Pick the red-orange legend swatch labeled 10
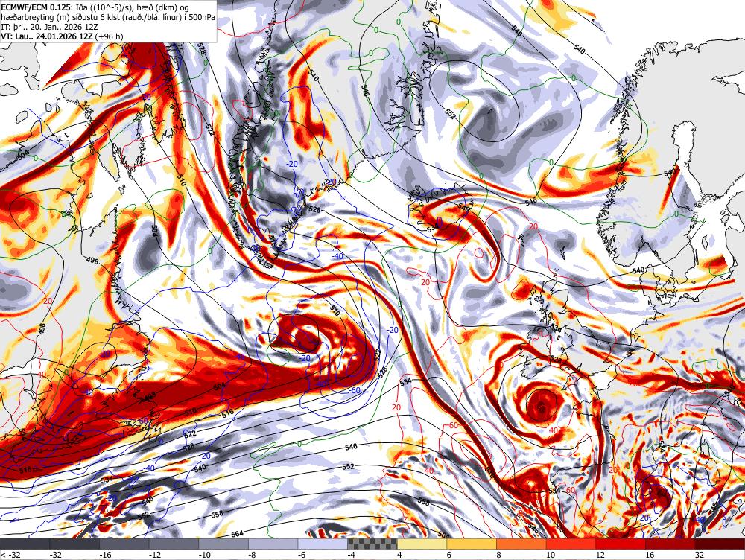The image size is (745, 560). point(571,544)
